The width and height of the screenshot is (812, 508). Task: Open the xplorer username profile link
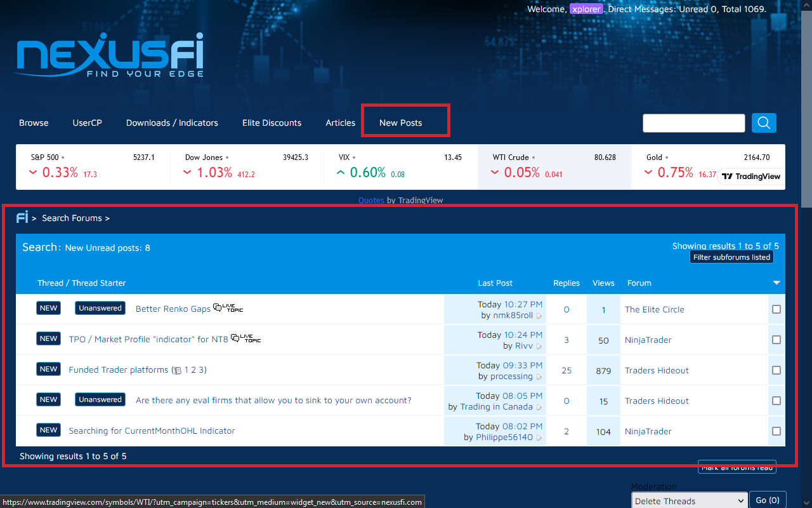click(x=586, y=9)
